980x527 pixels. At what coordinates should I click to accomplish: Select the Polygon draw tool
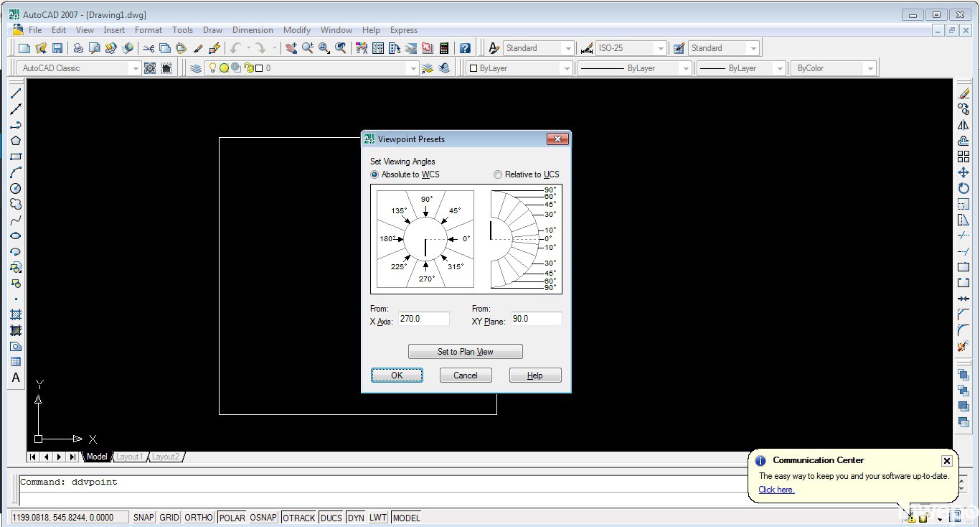click(16, 141)
